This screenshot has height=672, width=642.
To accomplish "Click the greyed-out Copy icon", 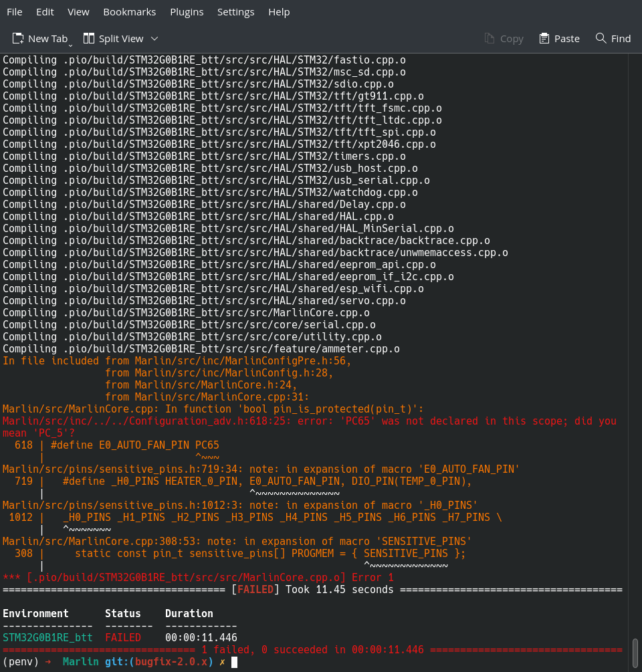I will (x=490, y=39).
